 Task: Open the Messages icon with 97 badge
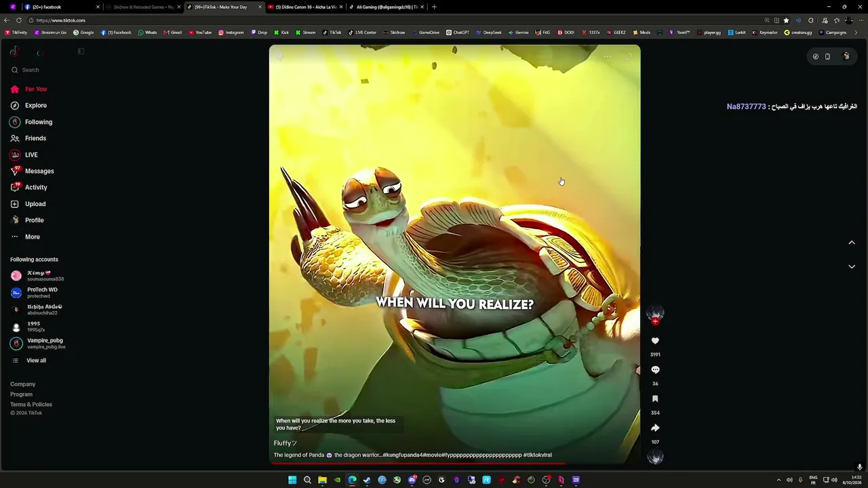(x=15, y=171)
